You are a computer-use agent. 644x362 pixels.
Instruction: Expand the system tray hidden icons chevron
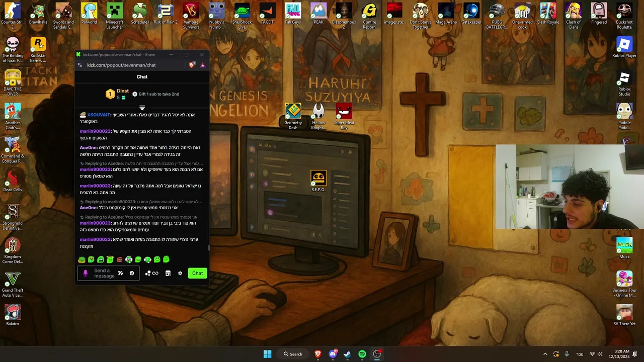pos(545,354)
